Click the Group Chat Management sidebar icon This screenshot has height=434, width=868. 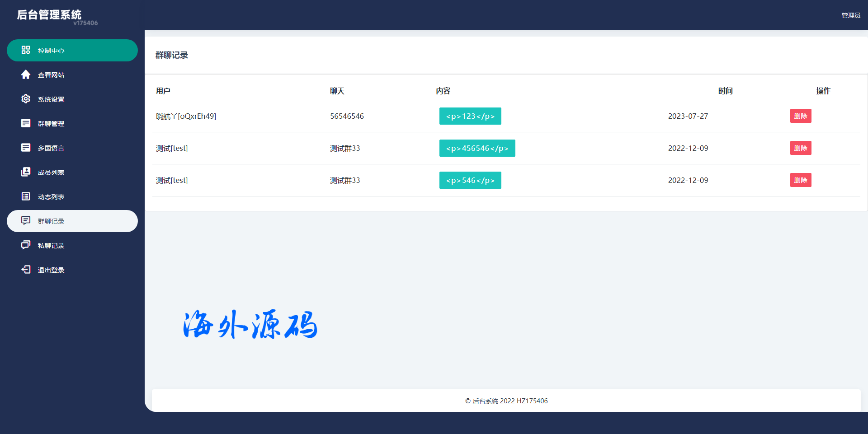tap(26, 123)
